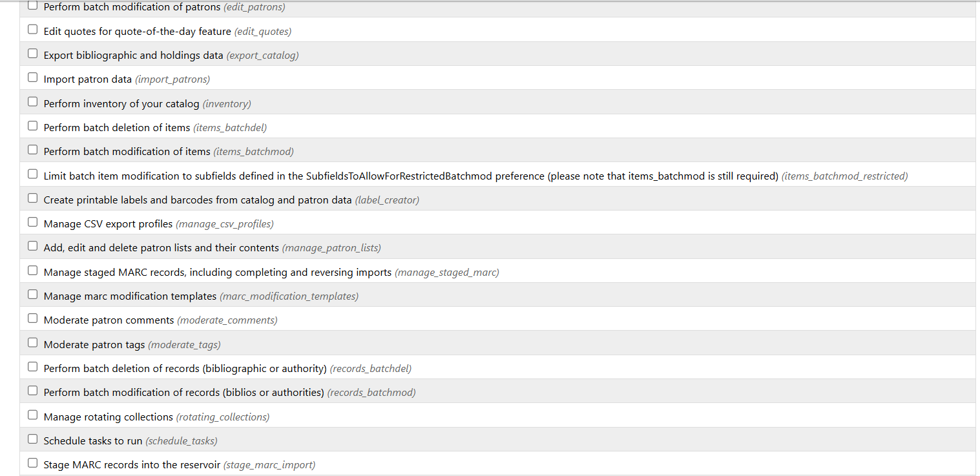The image size is (980, 476).
Task: Tick the Moderate patron tags checkbox
Action: click(x=33, y=343)
